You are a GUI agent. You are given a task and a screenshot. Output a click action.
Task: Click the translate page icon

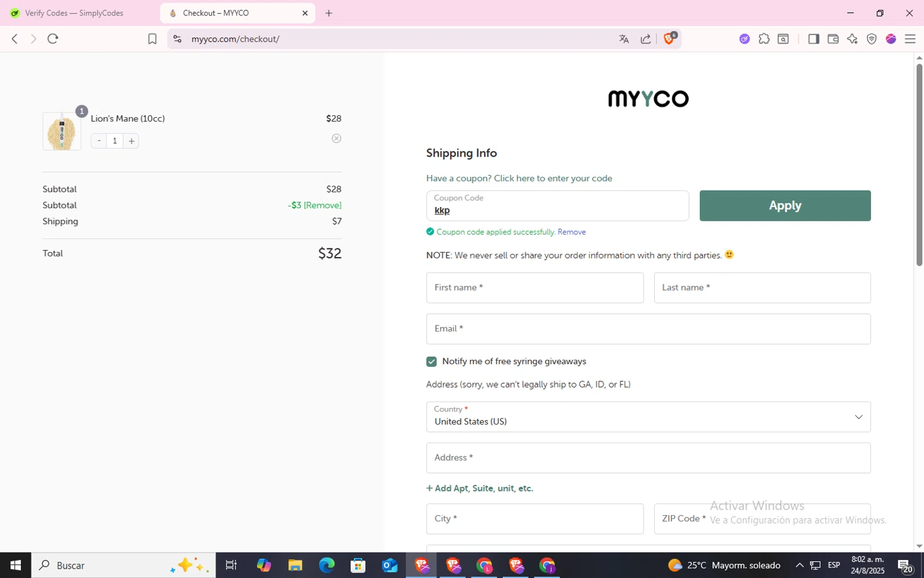pyautogui.click(x=624, y=39)
